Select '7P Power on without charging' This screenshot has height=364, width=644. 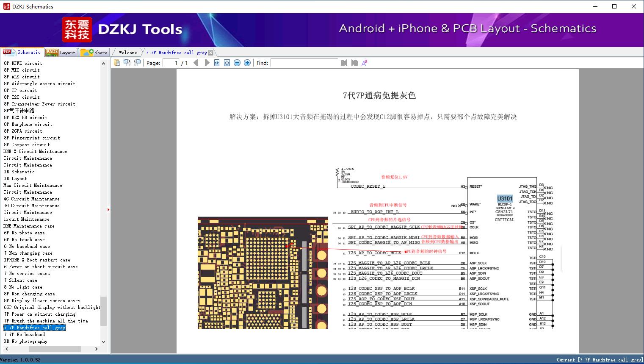pyautogui.click(x=39, y=314)
